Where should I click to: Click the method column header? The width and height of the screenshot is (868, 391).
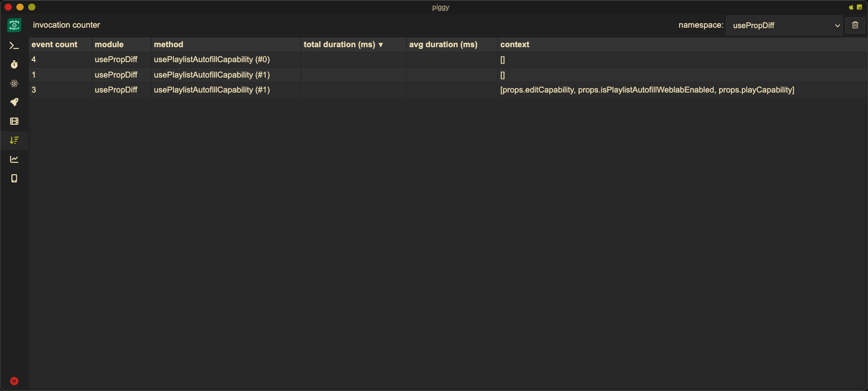tap(168, 44)
